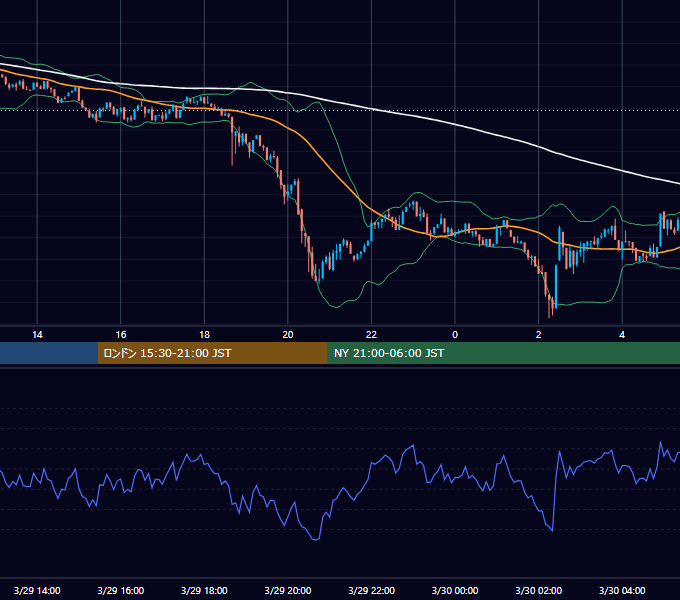Click the 3/29 20:00 time label
Viewport: 680px width, 600px height.
point(288,590)
